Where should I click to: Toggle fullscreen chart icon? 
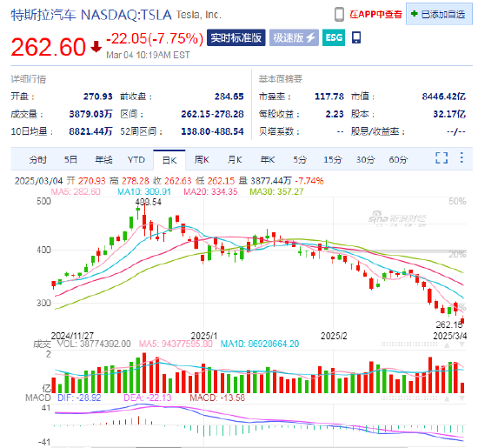pyautogui.click(x=441, y=157)
